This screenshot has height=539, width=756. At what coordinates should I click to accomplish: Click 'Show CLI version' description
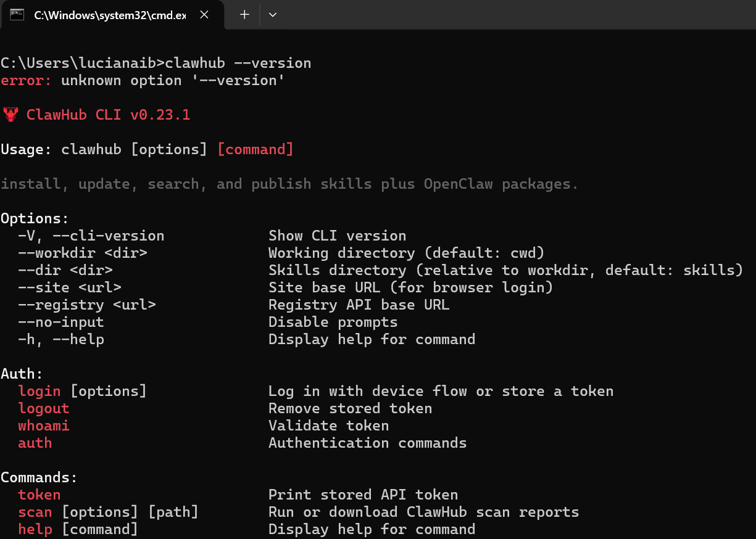(x=338, y=236)
